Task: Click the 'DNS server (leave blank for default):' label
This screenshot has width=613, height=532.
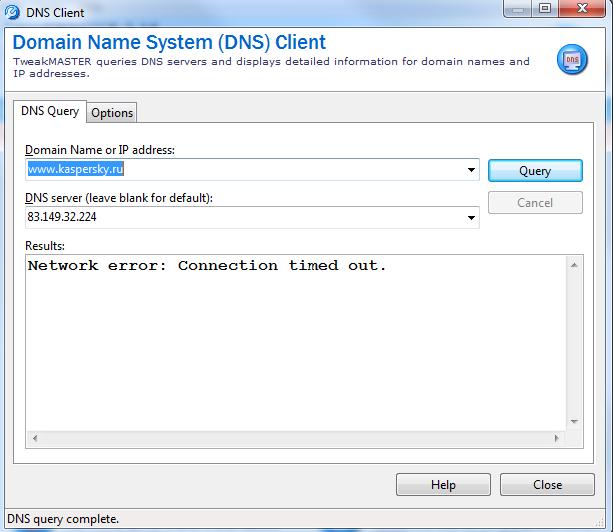Action: (x=119, y=198)
